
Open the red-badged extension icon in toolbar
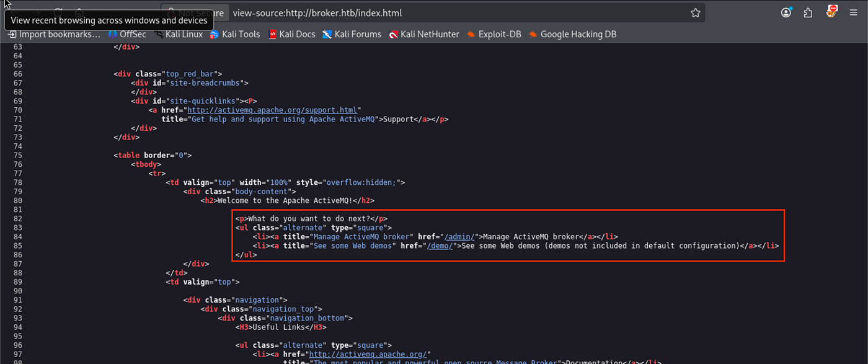coord(832,11)
